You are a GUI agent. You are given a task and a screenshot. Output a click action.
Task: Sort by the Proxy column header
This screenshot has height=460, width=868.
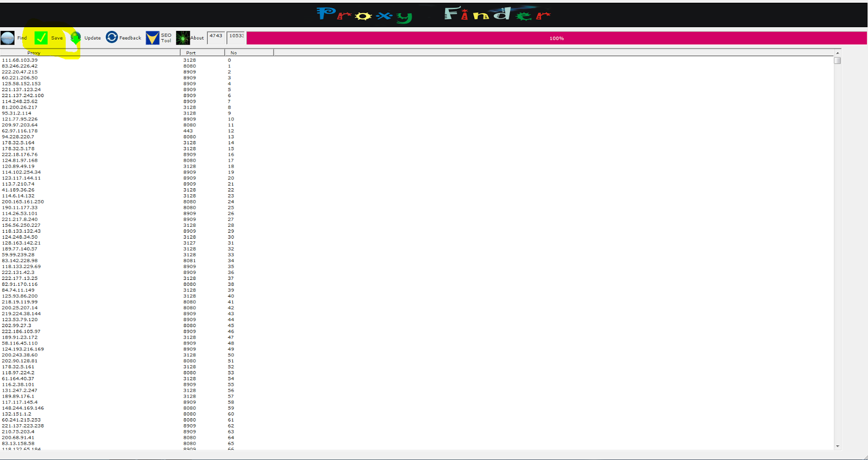[x=90, y=53]
